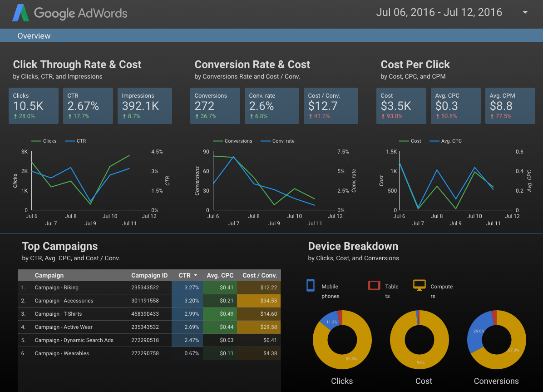The image size is (543, 392).
Task: Click the red up arrow beside 77.5%
Action: [492, 116]
